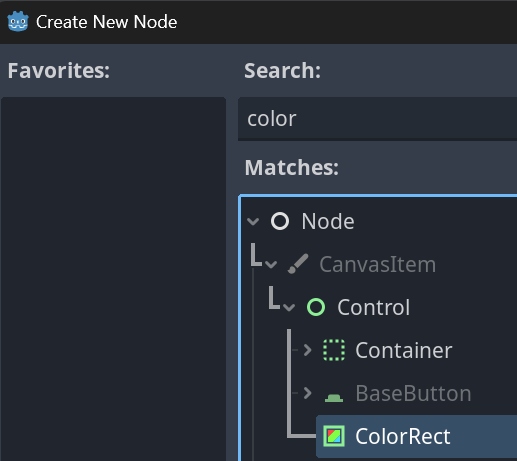Image resolution: width=517 pixels, height=461 pixels.
Task: Select the greyed CanvasItem entry
Action: 377,265
